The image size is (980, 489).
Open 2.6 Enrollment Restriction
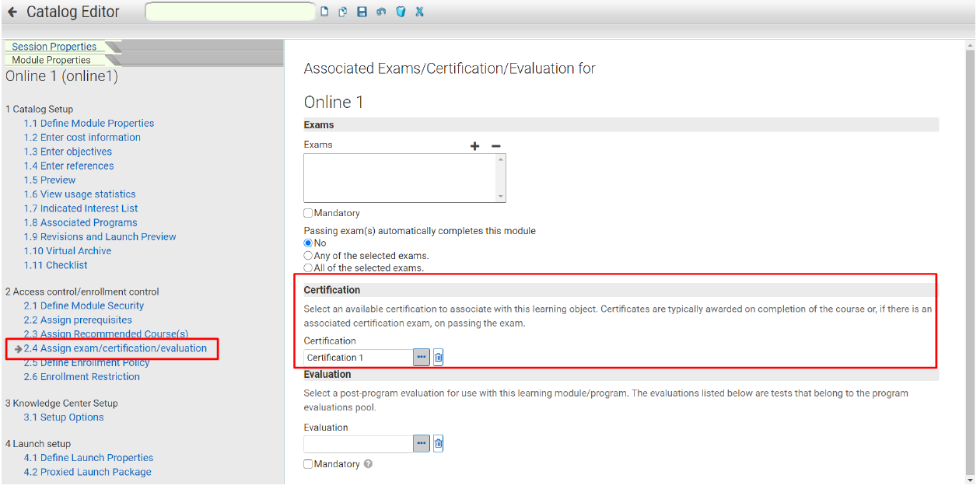click(82, 377)
